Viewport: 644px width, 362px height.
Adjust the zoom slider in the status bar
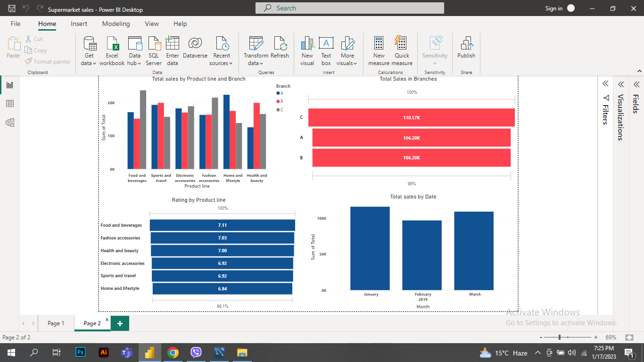[559, 337]
